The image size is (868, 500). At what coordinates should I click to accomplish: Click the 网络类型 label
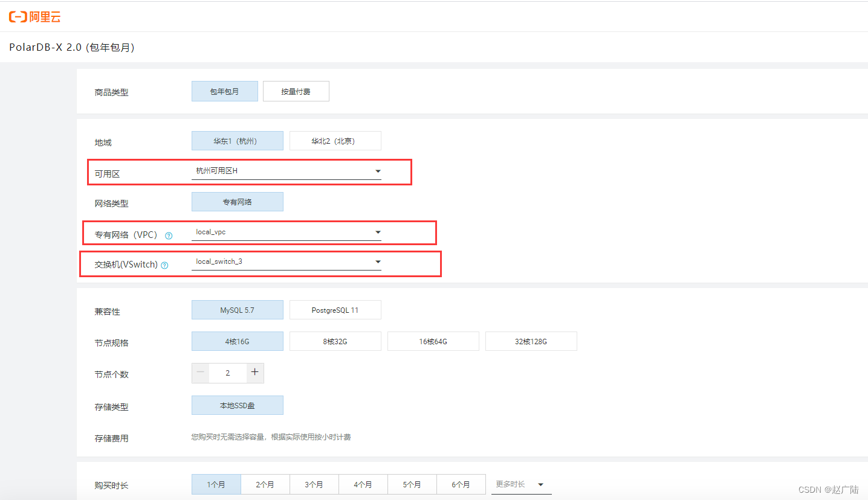[x=112, y=204]
